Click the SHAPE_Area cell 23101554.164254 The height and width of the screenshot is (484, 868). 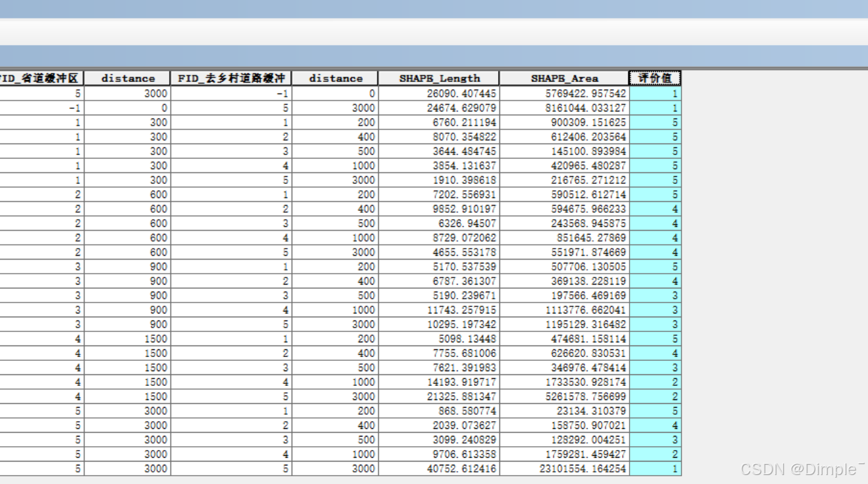click(x=564, y=468)
